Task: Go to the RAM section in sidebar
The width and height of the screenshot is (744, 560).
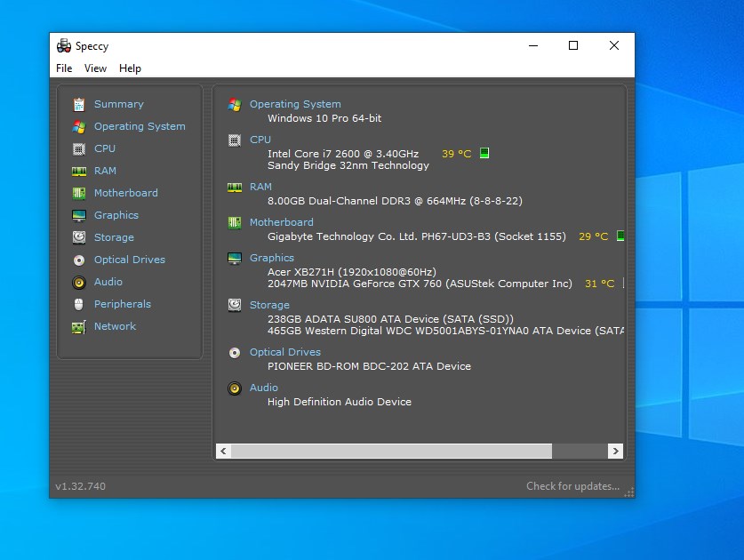Action: point(105,171)
